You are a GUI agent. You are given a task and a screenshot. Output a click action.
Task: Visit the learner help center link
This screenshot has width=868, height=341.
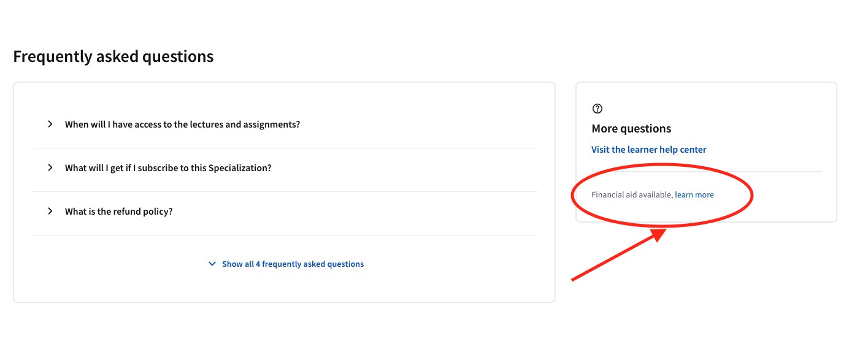(x=648, y=150)
